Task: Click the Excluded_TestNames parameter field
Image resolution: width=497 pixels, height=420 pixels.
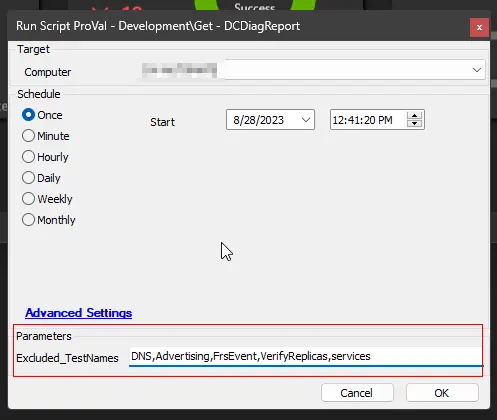Action: 306,356
